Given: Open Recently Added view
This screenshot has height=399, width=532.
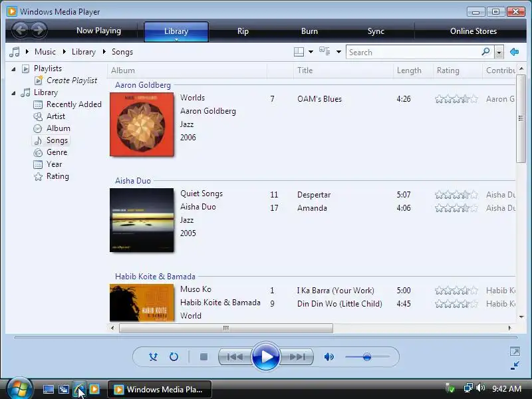Looking at the screenshot, I should (x=74, y=104).
